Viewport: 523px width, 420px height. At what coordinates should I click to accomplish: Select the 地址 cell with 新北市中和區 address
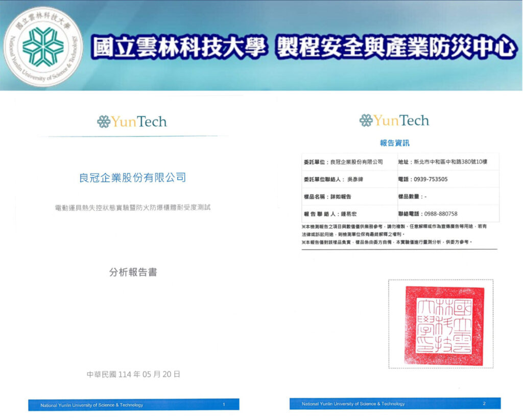tap(442, 162)
